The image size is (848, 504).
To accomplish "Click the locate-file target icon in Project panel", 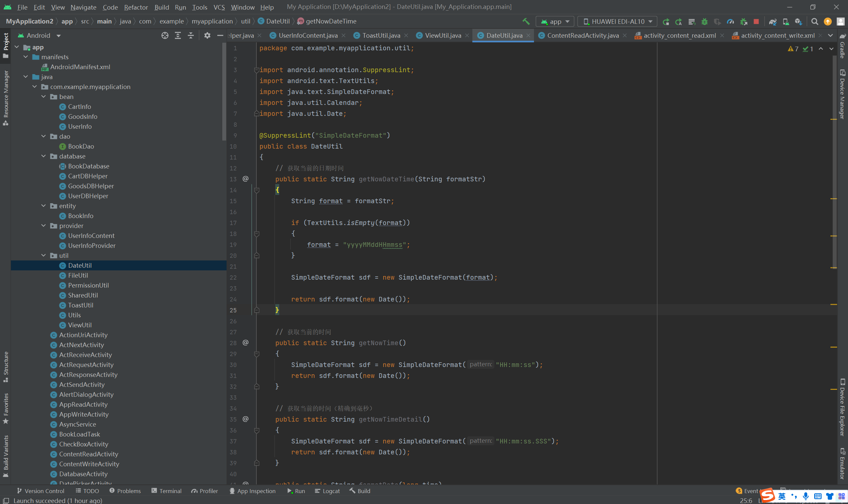I will (165, 35).
